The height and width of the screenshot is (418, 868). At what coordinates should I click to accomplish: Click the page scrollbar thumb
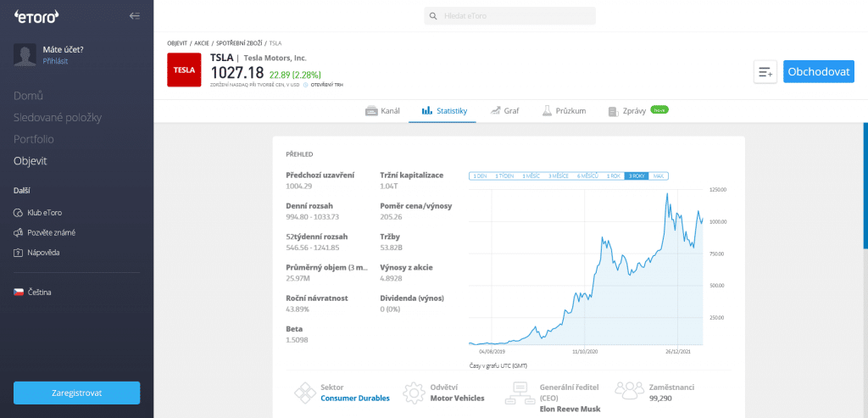click(865, 186)
